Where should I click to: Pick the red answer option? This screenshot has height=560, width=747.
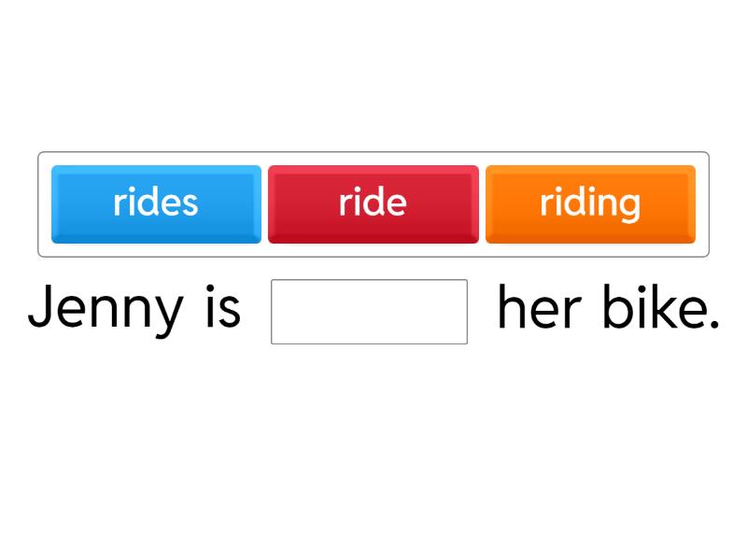(373, 203)
